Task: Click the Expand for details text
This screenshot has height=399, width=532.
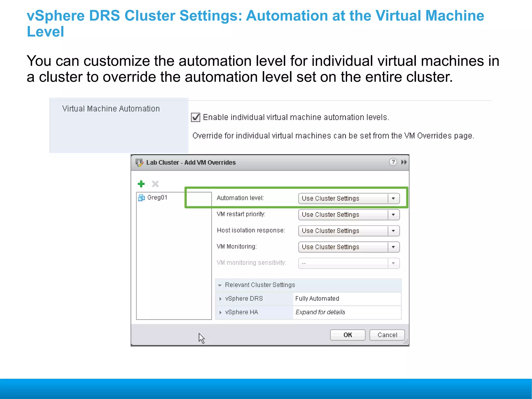Action: click(x=320, y=312)
